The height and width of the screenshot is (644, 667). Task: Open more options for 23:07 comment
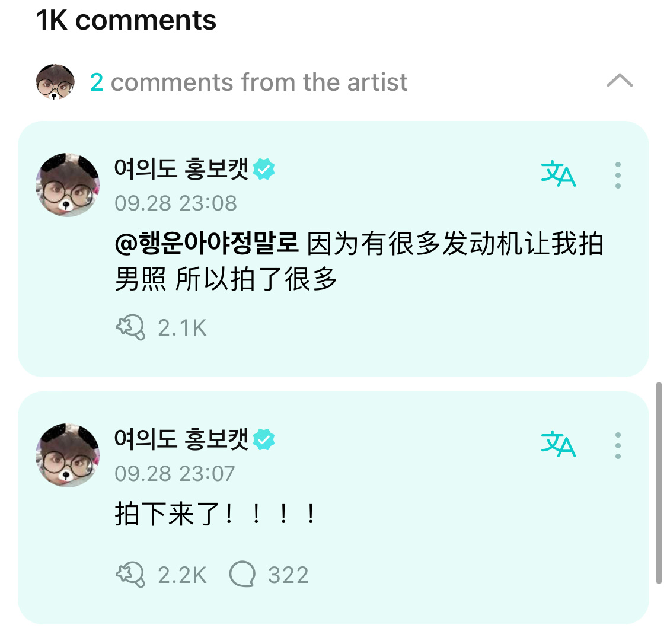[618, 445]
